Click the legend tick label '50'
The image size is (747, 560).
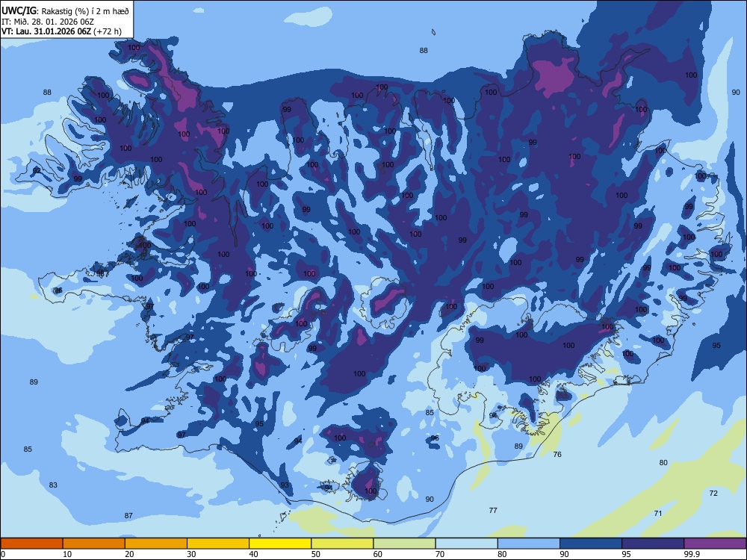(315, 554)
